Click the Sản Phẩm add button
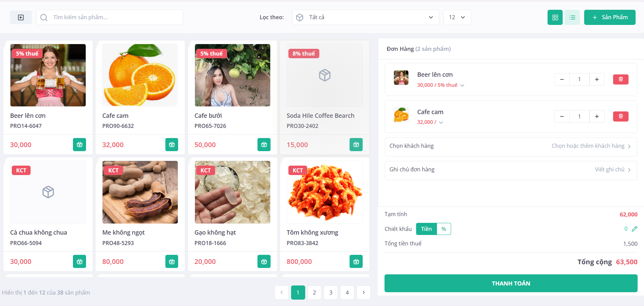 (610, 17)
